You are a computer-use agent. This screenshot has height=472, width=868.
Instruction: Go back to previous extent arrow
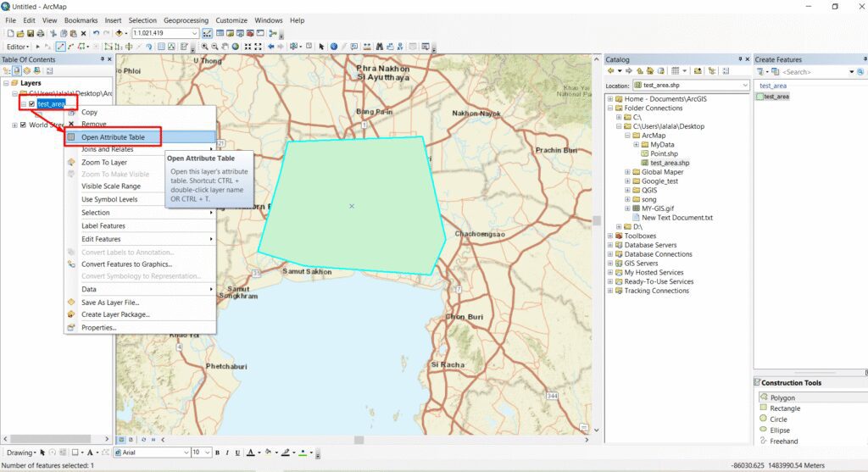(x=270, y=47)
